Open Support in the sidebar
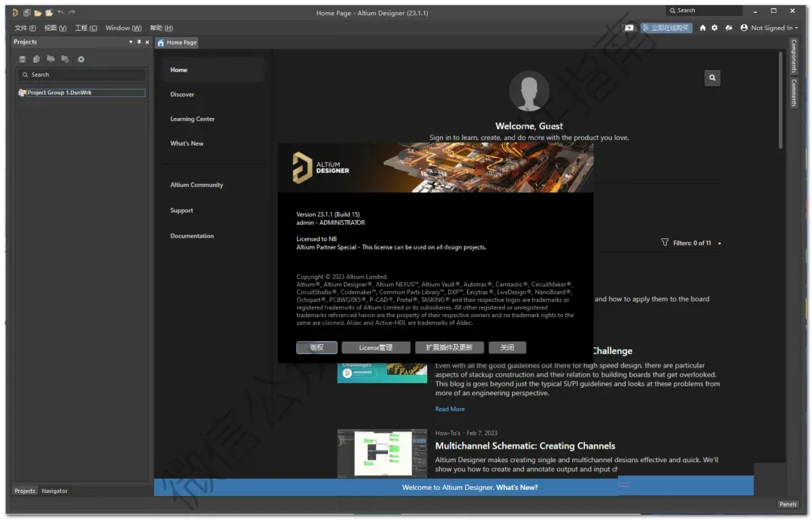The height and width of the screenshot is (520, 812). [x=182, y=210]
